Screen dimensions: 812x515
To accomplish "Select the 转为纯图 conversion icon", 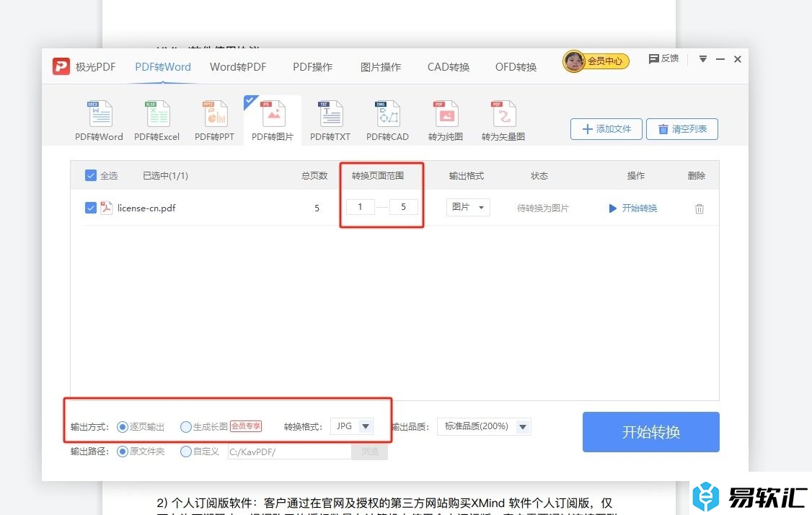I will 446,114.
